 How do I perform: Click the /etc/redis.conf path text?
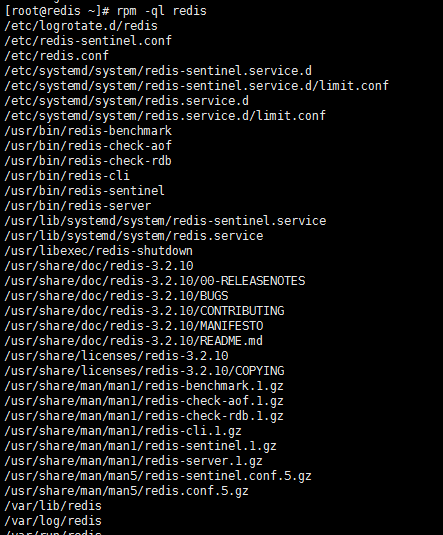tap(57, 56)
